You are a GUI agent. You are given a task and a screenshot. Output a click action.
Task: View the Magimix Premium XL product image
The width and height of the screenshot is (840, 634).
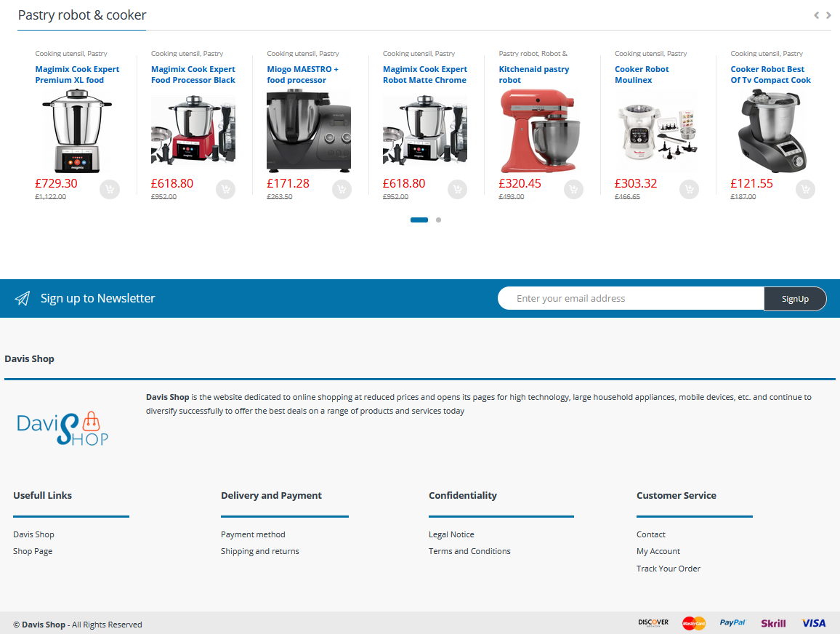pos(77,132)
